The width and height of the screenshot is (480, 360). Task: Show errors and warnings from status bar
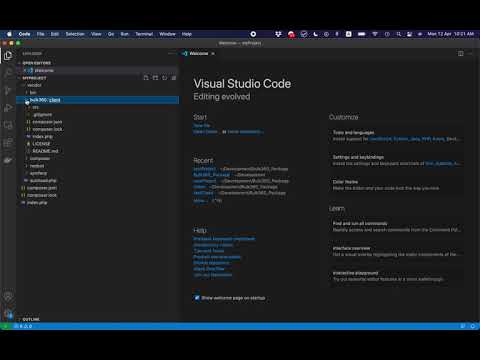coord(23,326)
